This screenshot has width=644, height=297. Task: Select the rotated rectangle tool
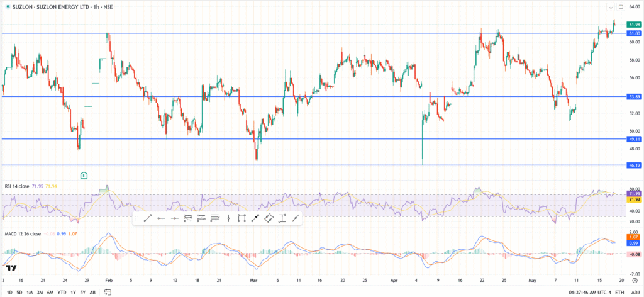269,218
